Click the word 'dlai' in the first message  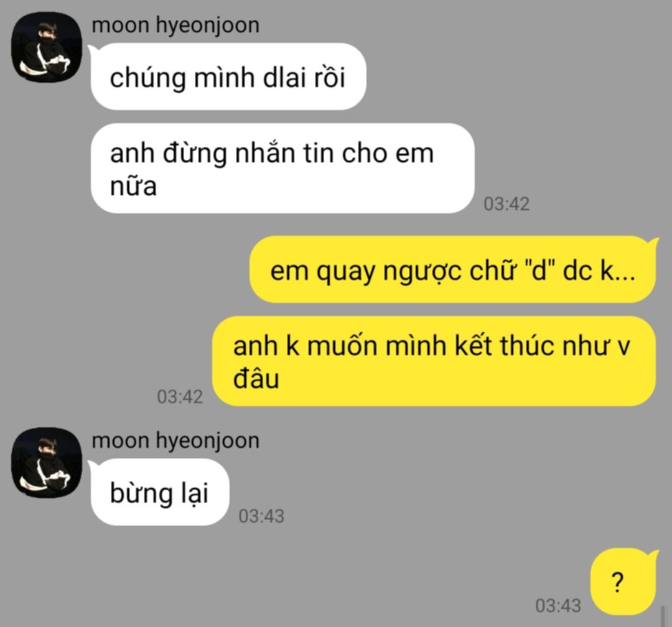[x=284, y=78]
